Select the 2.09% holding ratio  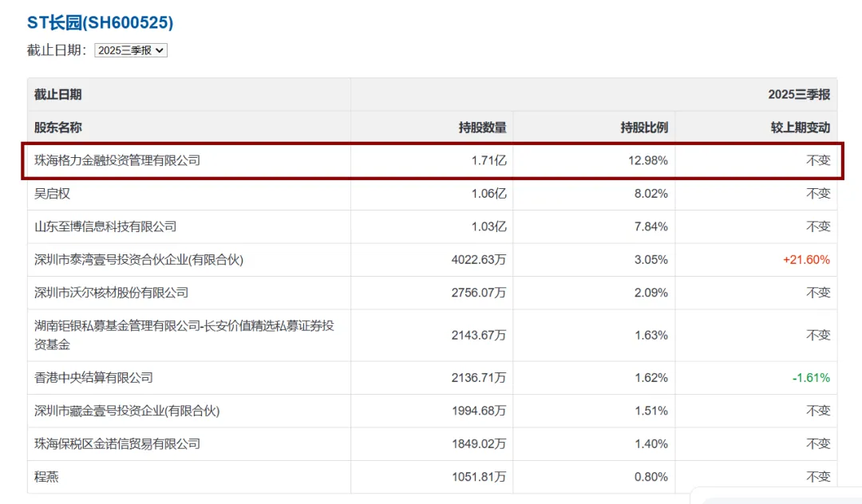tap(651, 293)
